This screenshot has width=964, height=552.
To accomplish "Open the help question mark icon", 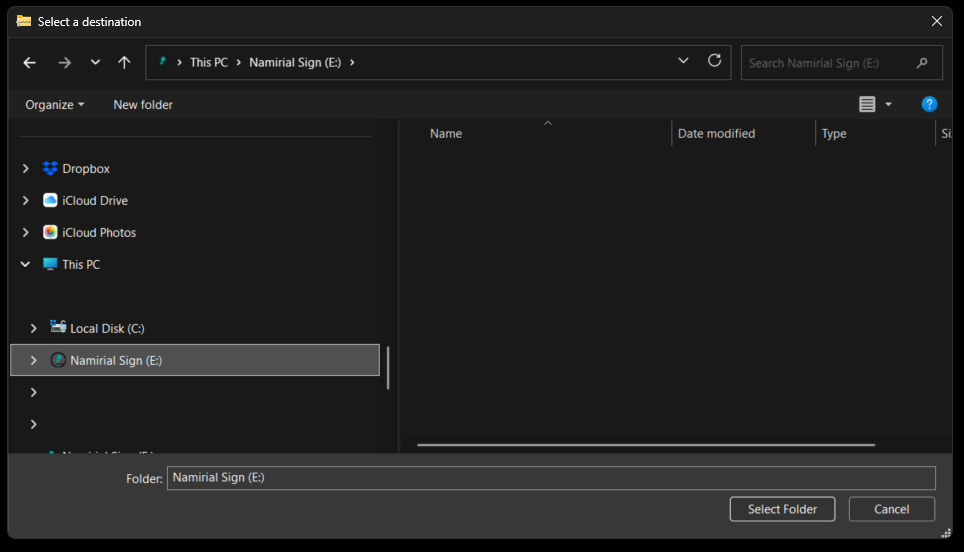I will (929, 104).
